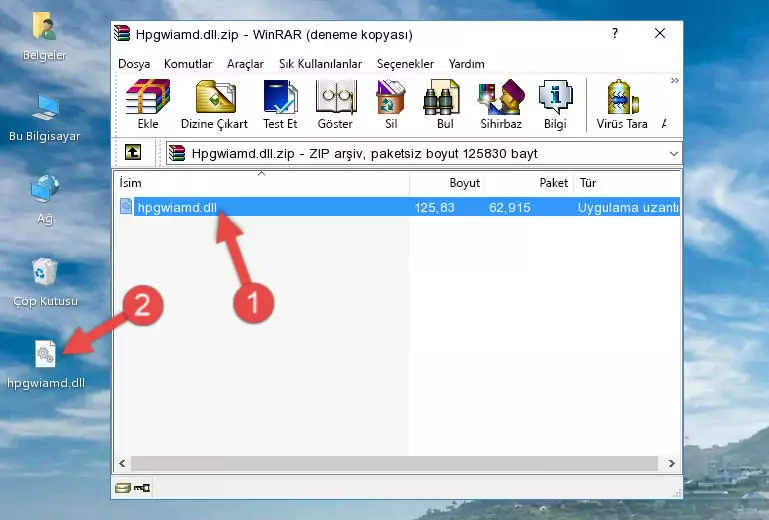Open the Yardım menu
This screenshot has width=769, height=520.
[466, 64]
